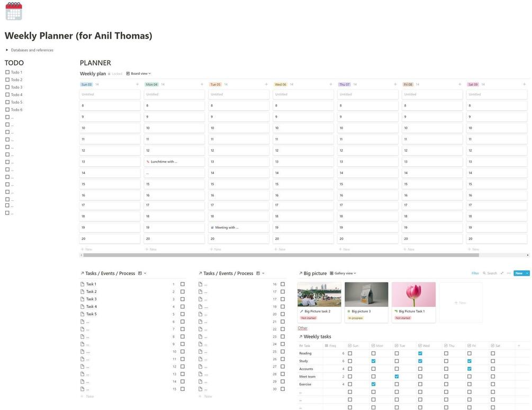
Task: Open the three-dot menu in Big picture
Action: (509, 273)
